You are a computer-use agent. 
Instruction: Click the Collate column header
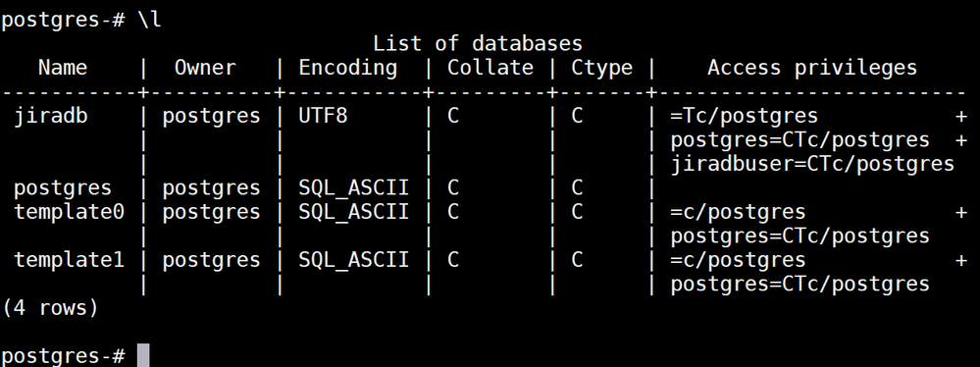[490, 68]
